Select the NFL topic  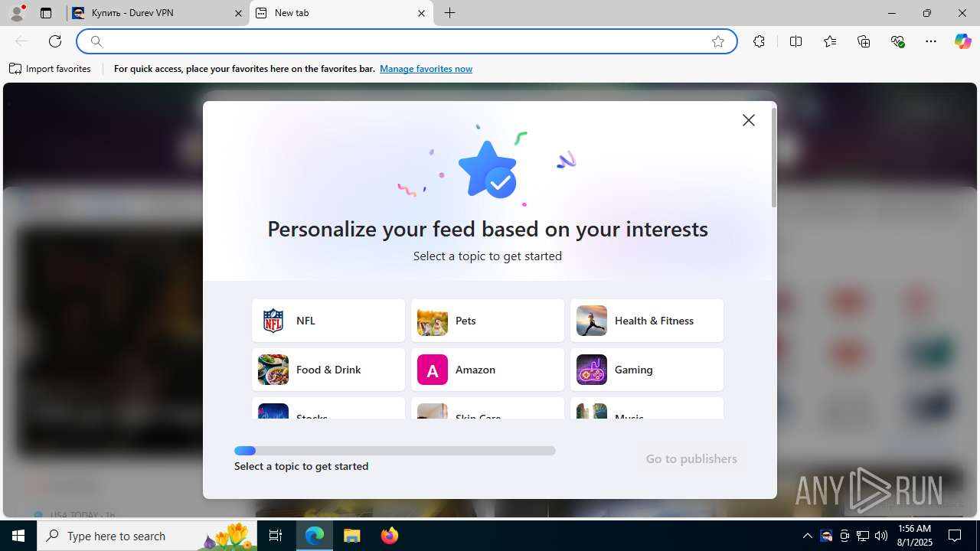pyautogui.click(x=328, y=321)
